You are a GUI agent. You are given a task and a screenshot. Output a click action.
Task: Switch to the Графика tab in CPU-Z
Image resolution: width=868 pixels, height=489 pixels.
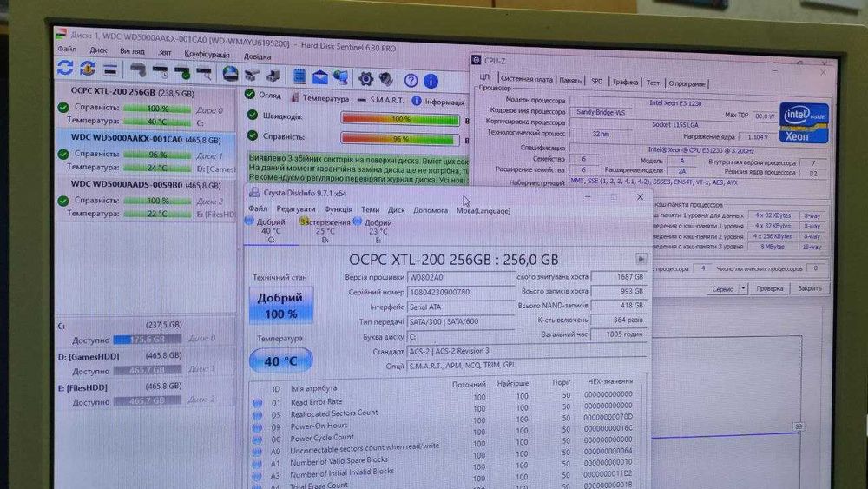pos(625,82)
